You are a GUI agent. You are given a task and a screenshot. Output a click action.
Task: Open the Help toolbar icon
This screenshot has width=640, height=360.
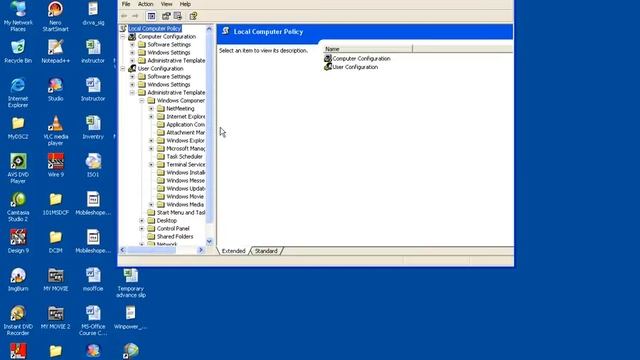[193, 16]
